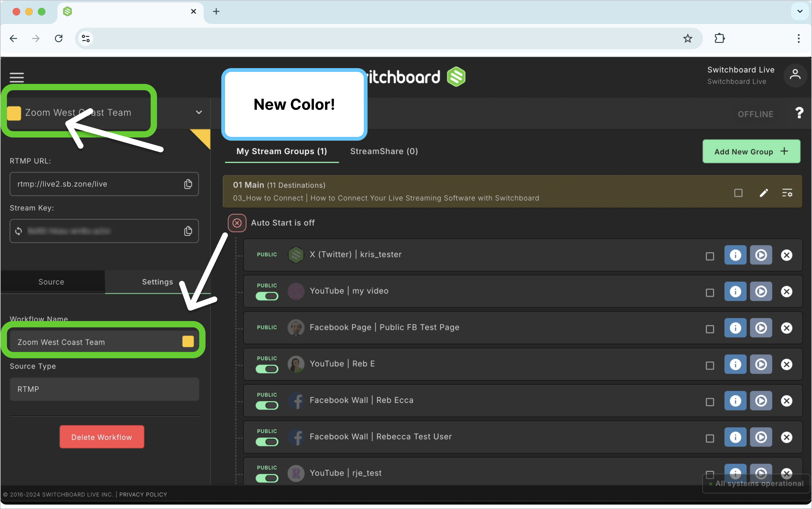Start stream for YouTube Reb E
The height and width of the screenshot is (509, 812).
pyautogui.click(x=761, y=364)
